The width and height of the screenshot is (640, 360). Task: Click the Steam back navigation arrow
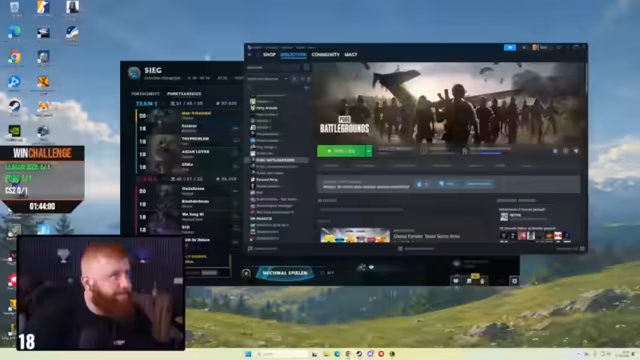click(x=250, y=54)
